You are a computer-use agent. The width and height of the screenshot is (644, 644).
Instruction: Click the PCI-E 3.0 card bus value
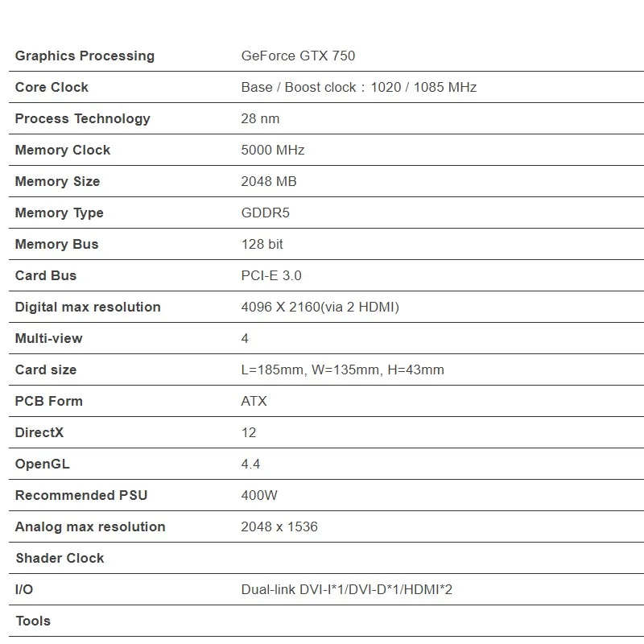point(271,275)
